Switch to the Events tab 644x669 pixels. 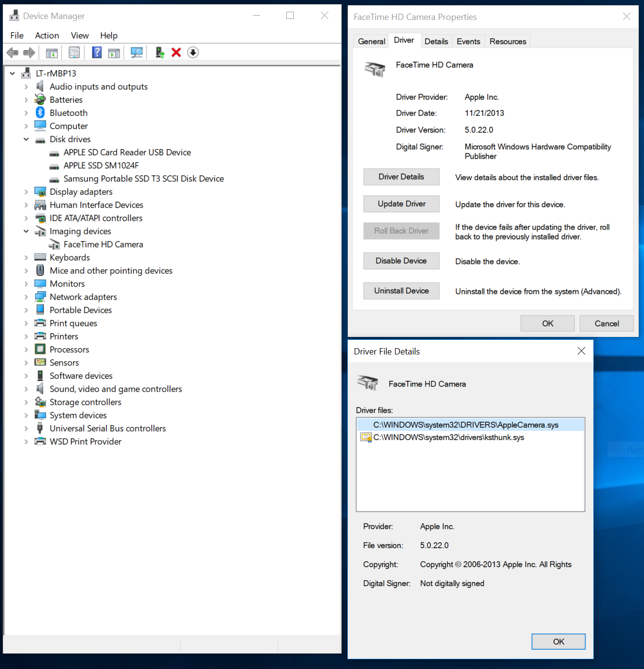point(468,41)
